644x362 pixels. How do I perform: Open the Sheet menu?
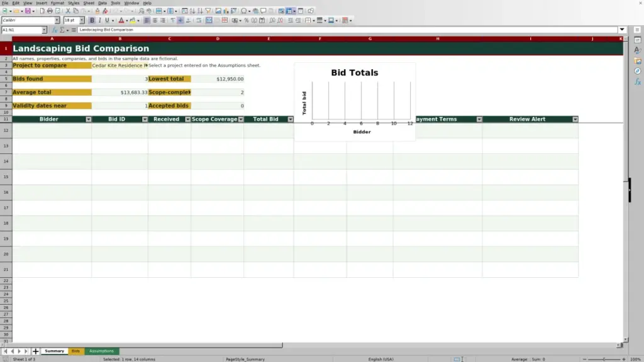click(89, 3)
